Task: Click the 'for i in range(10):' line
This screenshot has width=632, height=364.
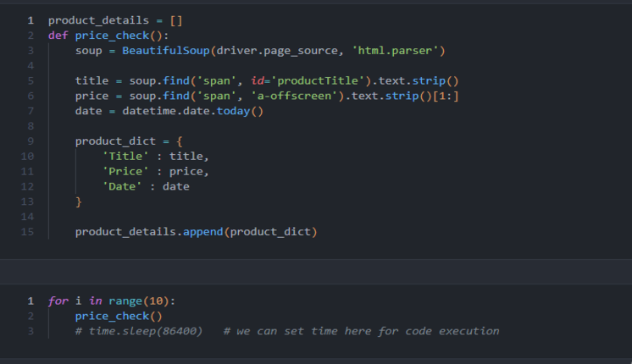Action: pos(112,301)
